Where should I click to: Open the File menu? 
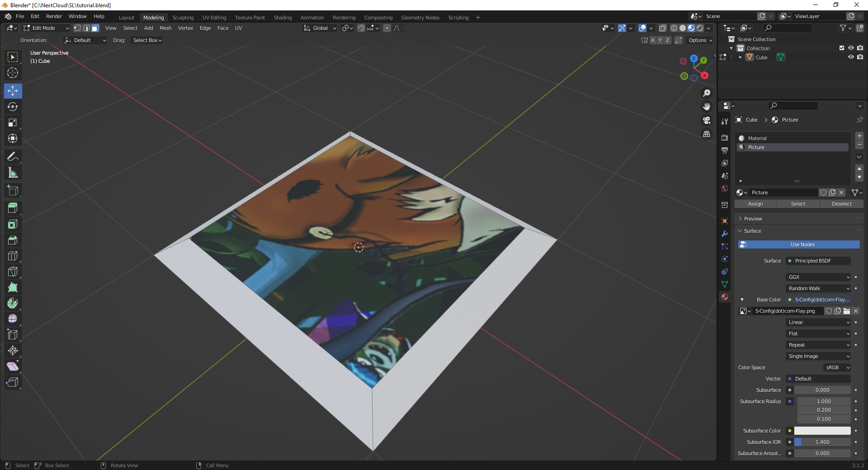tap(20, 16)
